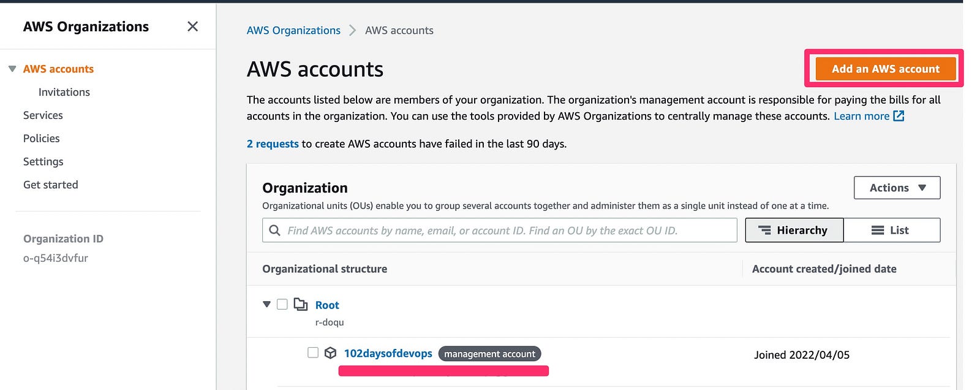The height and width of the screenshot is (390, 980).
Task: Click Add an AWS account button
Action: [x=885, y=69]
